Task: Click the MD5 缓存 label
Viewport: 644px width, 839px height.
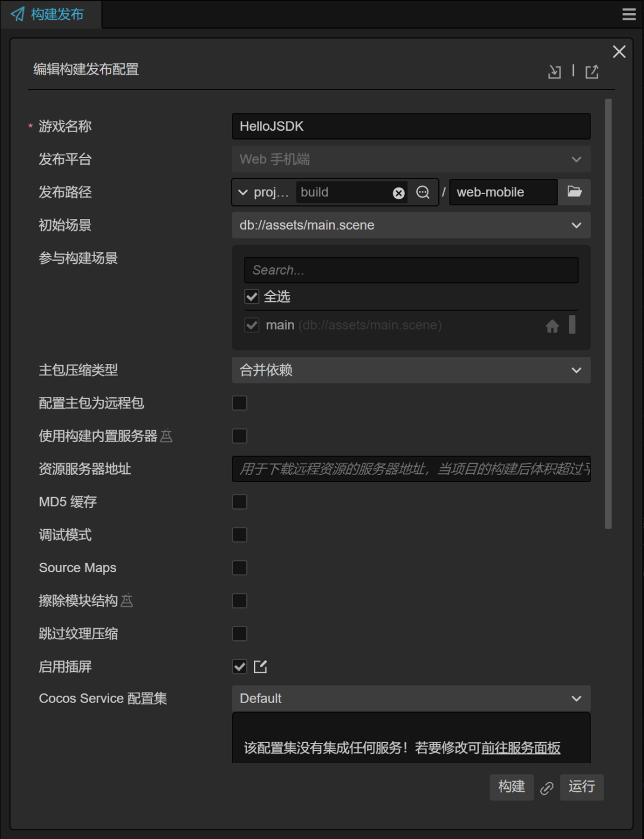Action: point(67,502)
